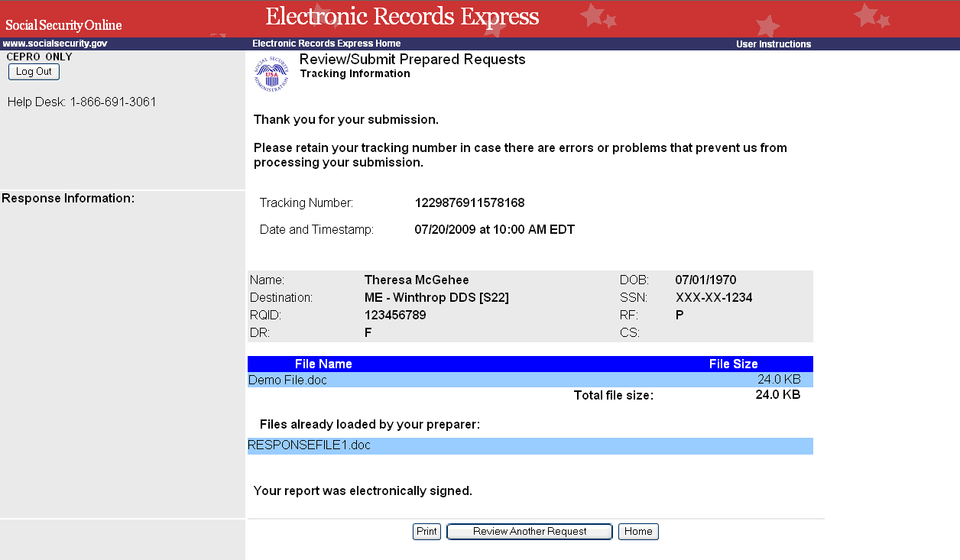Go to Home using the bottom button
The image size is (960, 560).
pos(638,532)
